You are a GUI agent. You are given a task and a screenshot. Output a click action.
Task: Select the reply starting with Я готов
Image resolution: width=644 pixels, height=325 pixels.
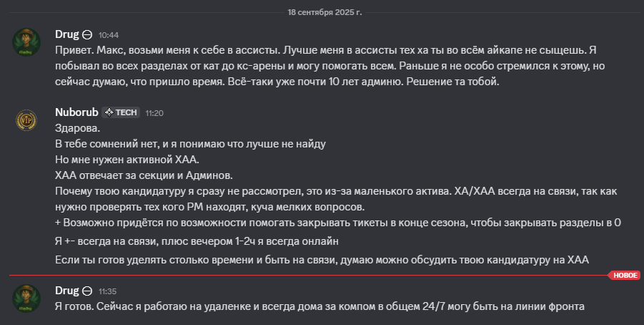pos(319,306)
